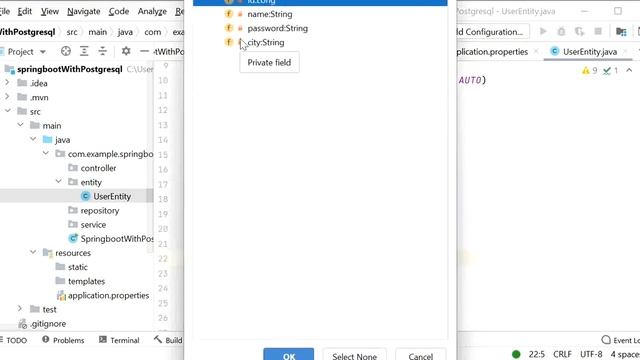The width and height of the screenshot is (640, 360).
Task: Open Project panel settings gear
Action: tap(126, 51)
